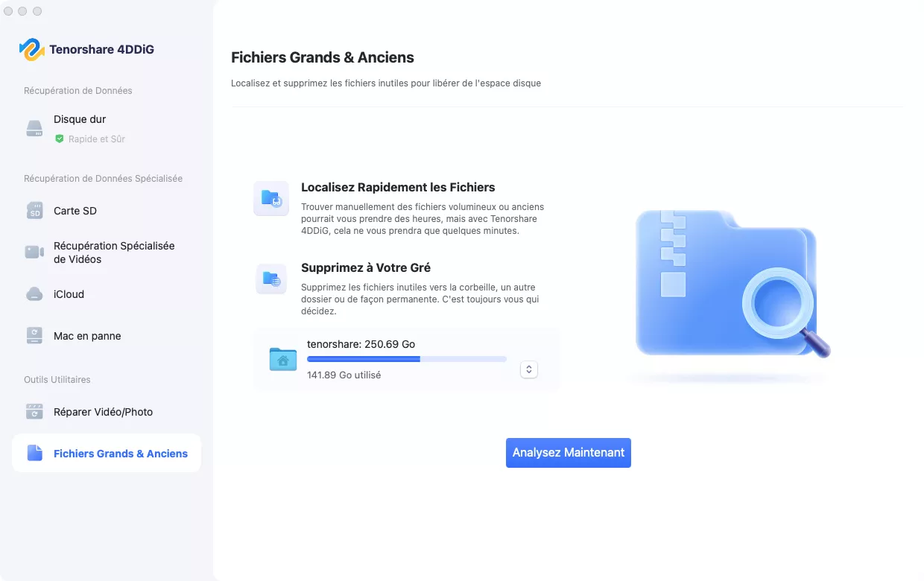Click the Supprimez les fichiers inutiles vers la corbeille paragraph
Viewport: 924px width, 581px height.
pyautogui.click(x=420, y=299)
